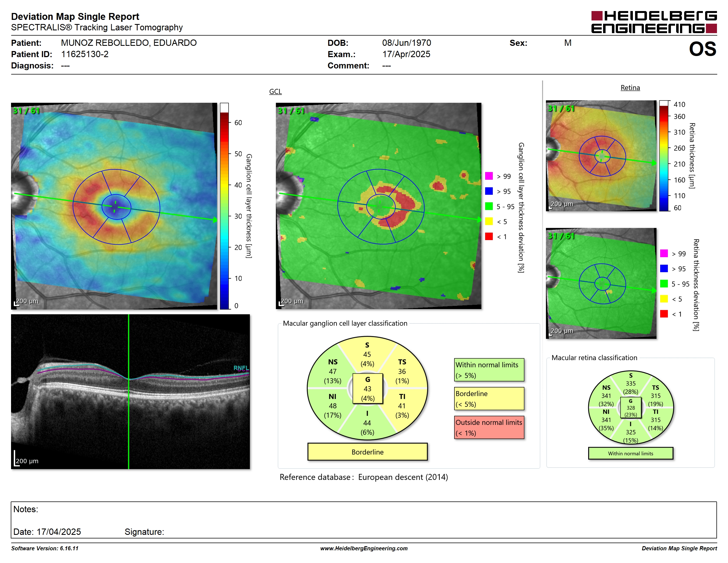Viewport: 728px width, 563px height.
Task: Click the OS eye indicator
Action: pos(702,49)
